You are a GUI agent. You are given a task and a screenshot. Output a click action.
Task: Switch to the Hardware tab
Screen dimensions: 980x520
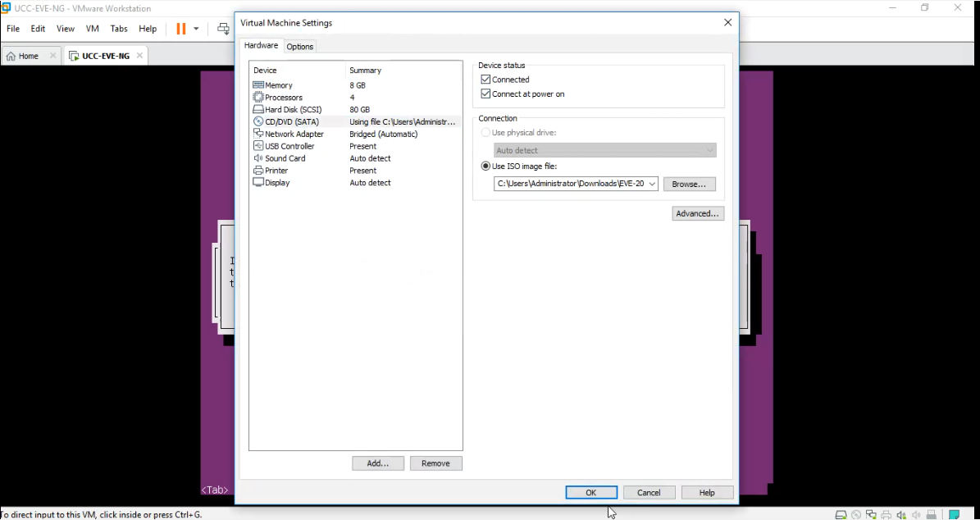262,46
